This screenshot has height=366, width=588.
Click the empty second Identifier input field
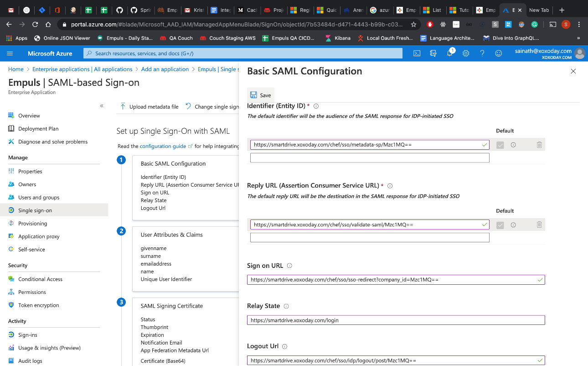pyautogui.click(x=370, y=157)
